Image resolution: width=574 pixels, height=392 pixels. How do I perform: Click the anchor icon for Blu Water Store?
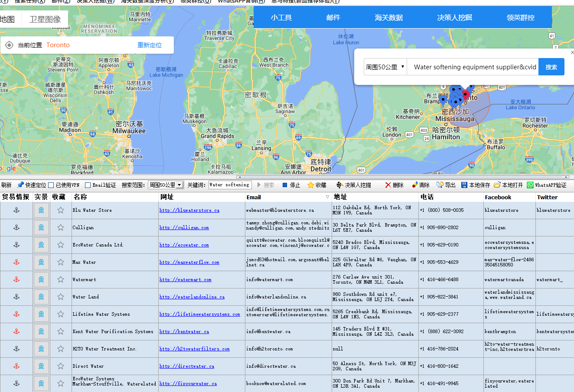(16, 210)
